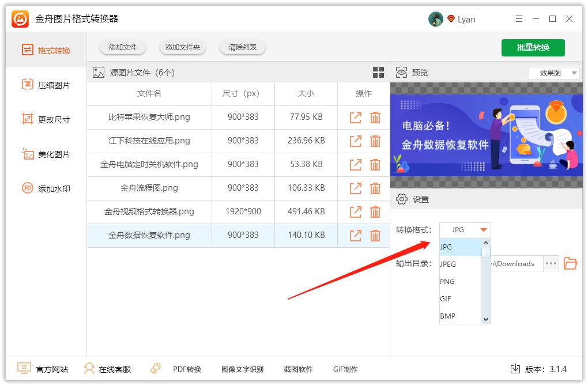Choose BMP in format list
Screen dimensions: 588x386
pos(460,316)
